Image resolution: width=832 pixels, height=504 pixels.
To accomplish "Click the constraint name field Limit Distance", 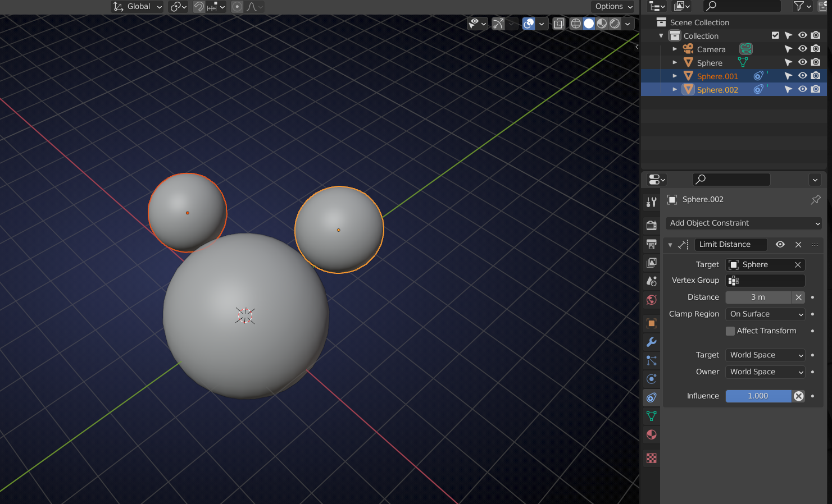I will coord(731,244).
